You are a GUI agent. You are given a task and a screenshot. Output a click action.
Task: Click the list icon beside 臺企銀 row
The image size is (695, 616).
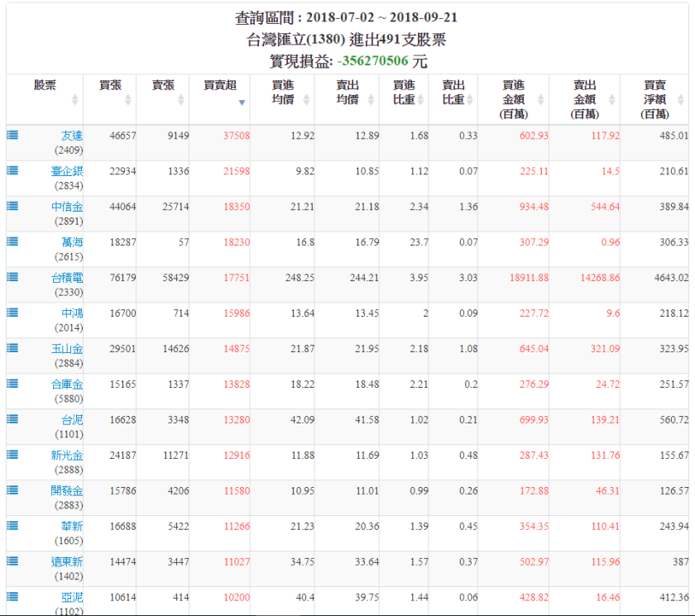12,170
